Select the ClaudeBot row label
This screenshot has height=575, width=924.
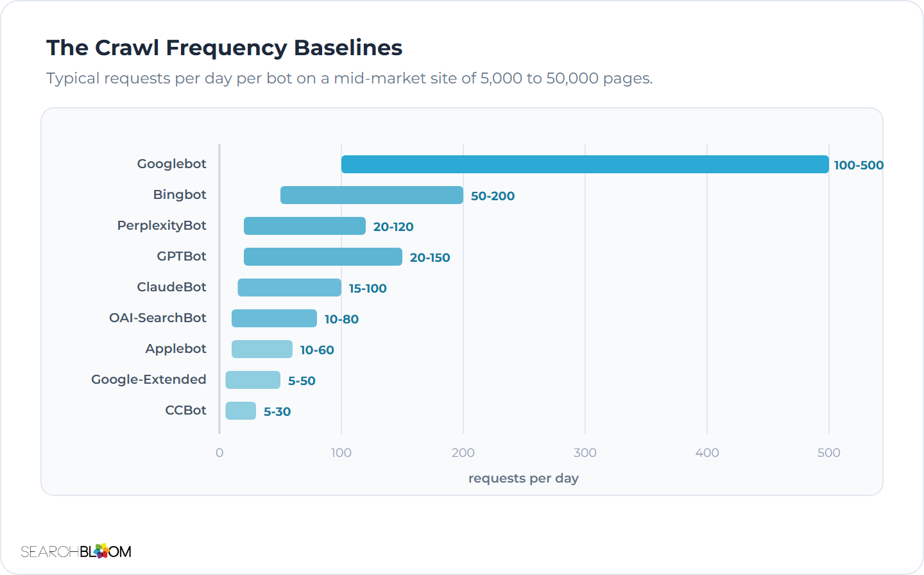point(171,287)
